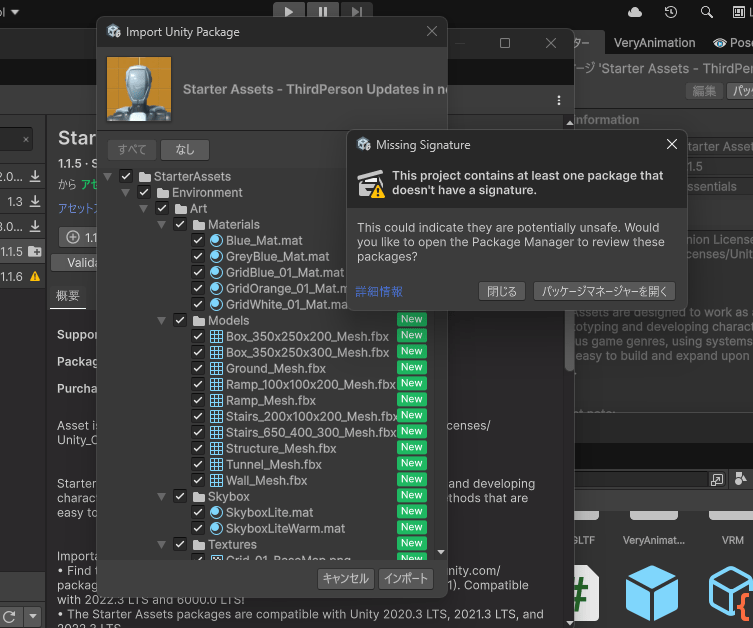
Task: Open the undo history icon
Action: 671,12
